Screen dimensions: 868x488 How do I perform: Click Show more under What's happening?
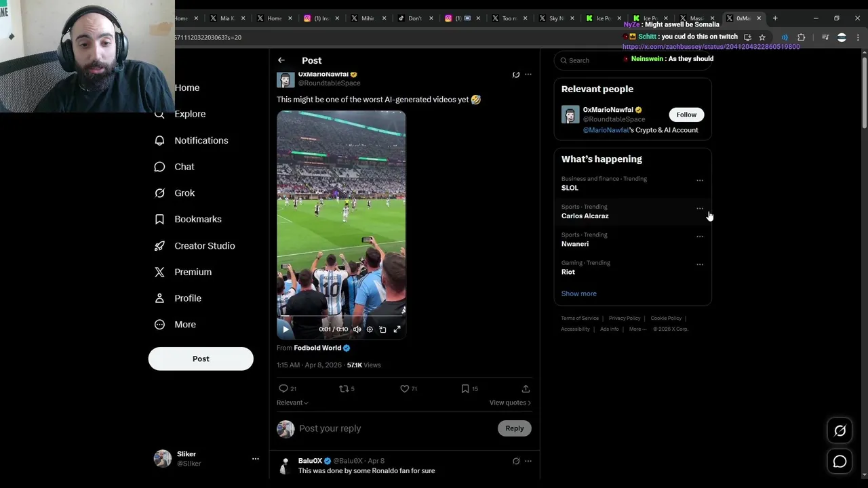click(x=579, y=293)
